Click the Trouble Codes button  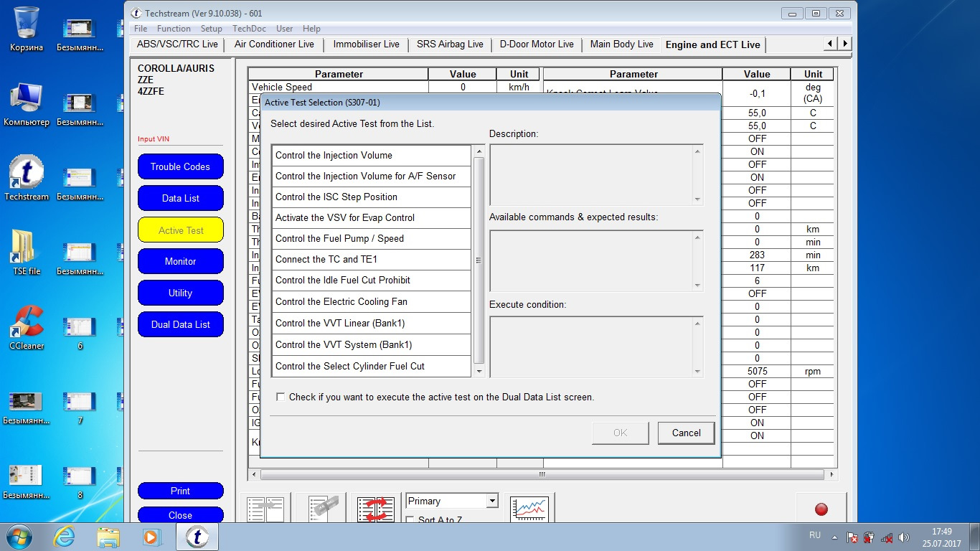181,166
